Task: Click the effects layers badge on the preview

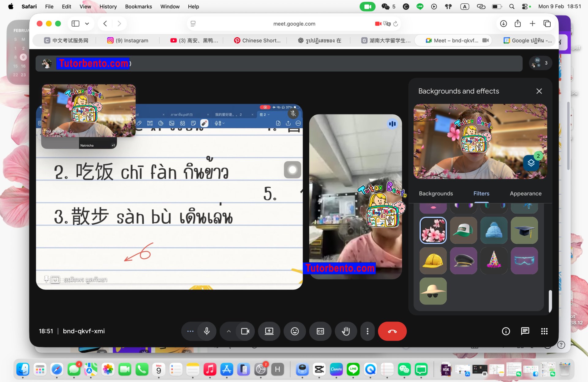Action: click(x=531, y=163)
